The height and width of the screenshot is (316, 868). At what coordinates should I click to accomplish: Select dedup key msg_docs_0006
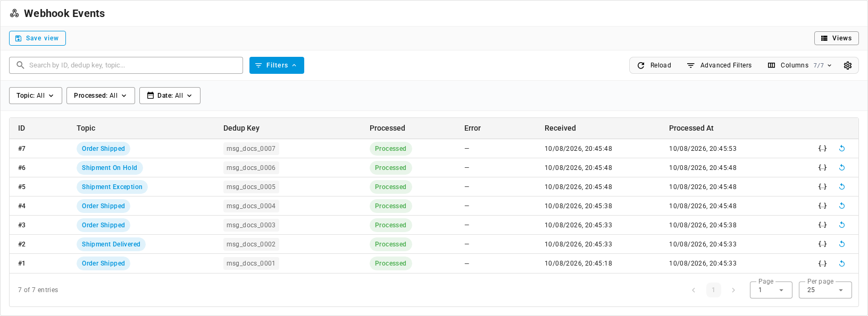point(251,168)
